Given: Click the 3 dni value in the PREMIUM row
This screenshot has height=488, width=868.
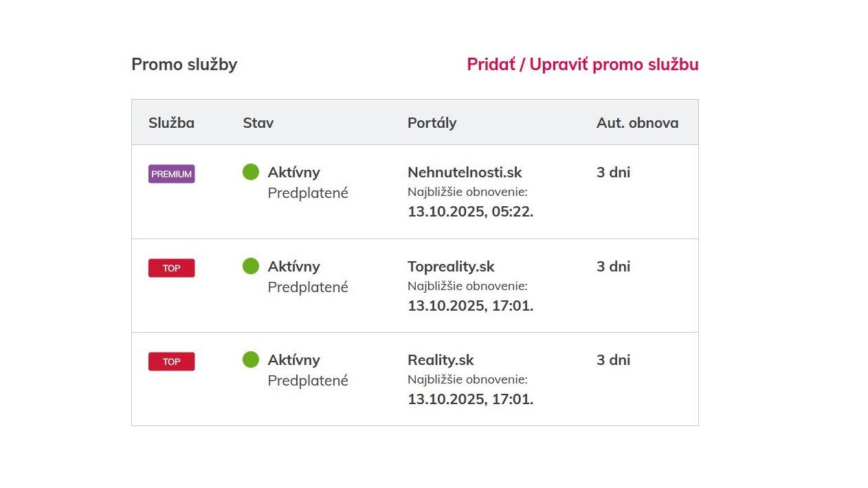Looking at the screenshot, I should click(613, 173).
